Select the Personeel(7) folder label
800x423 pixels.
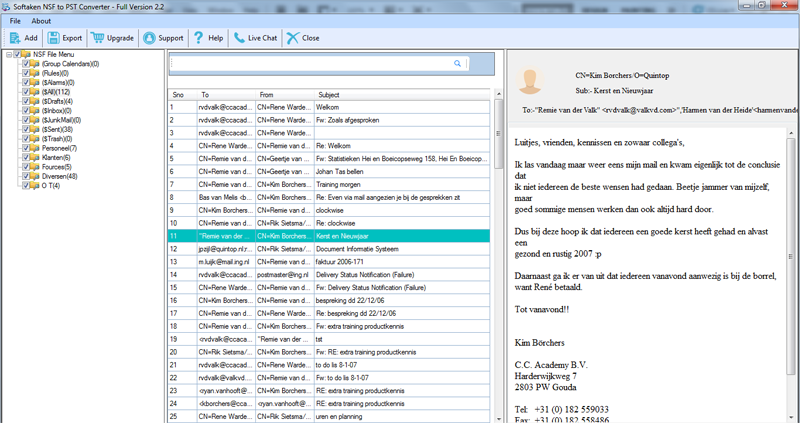(59, 148)
